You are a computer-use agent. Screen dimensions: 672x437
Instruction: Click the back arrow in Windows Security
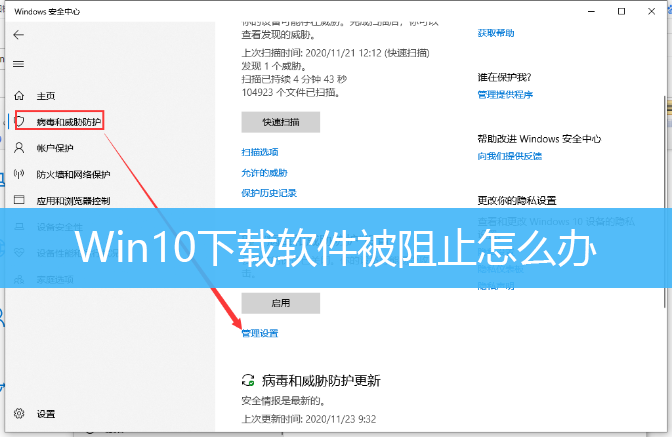[x=18, y=35]
